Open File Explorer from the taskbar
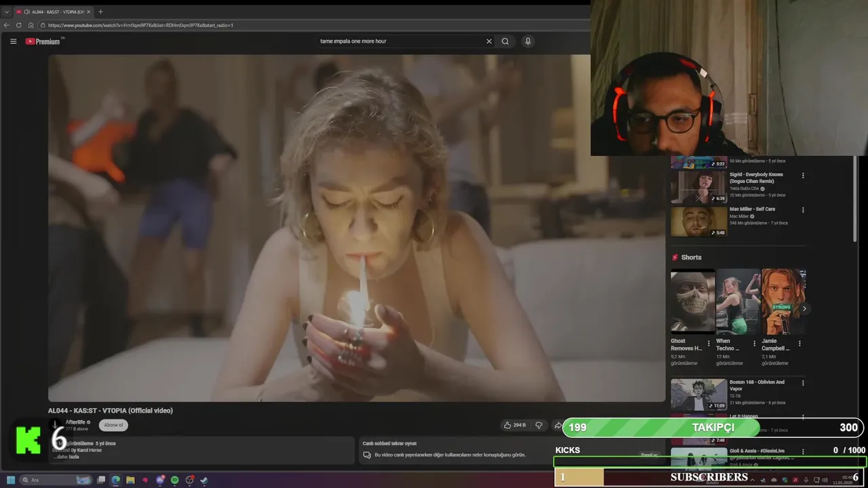This screenshot has height=488, width=868. (130, 480)
